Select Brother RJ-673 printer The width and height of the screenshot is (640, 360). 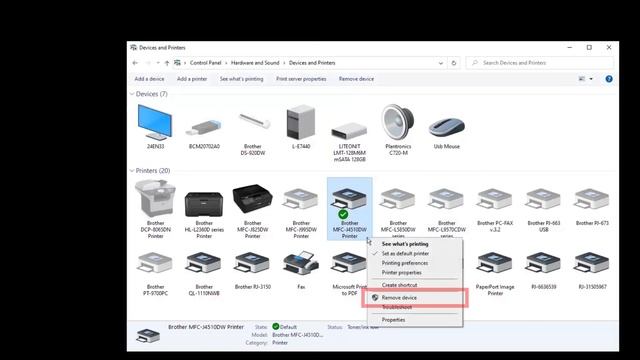(x=592, y=206)
